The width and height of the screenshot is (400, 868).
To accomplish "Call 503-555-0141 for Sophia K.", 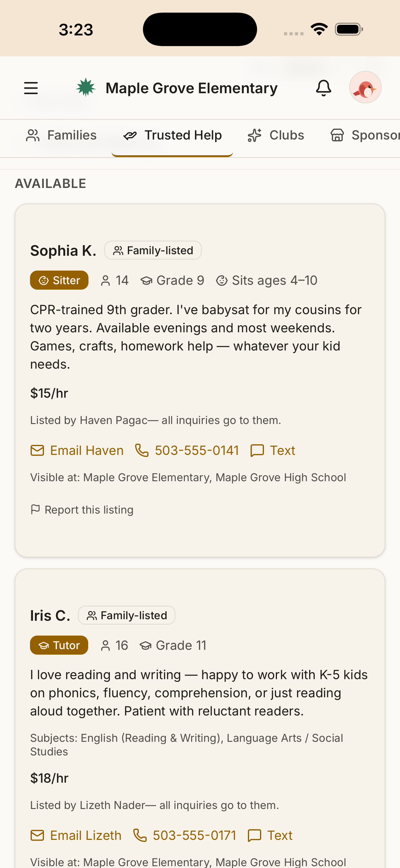I will [186, 451].
